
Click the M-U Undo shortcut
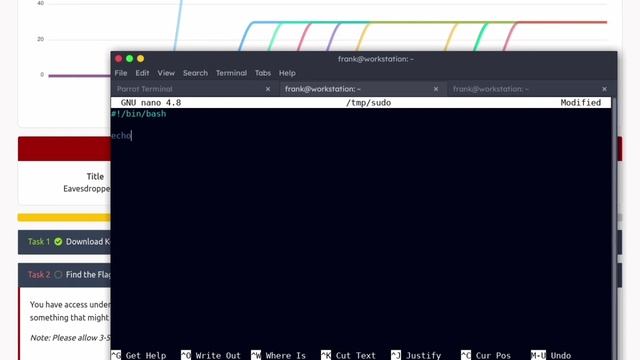pos(551,355)
